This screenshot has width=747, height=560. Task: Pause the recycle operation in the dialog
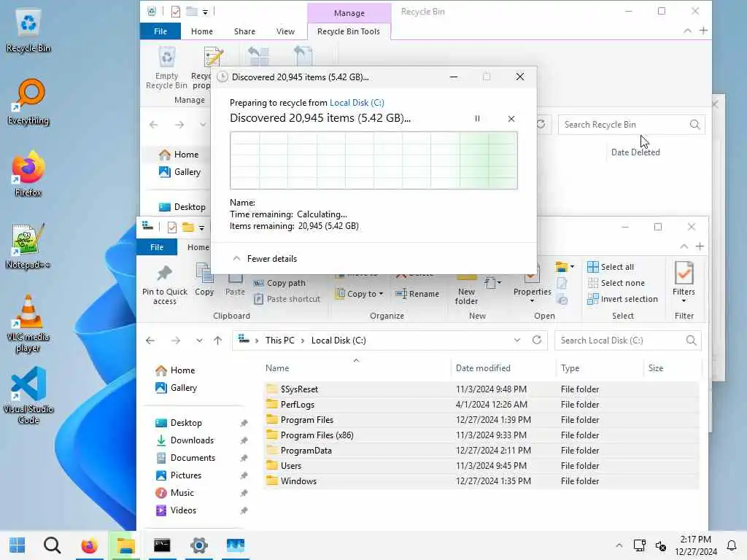477,119
